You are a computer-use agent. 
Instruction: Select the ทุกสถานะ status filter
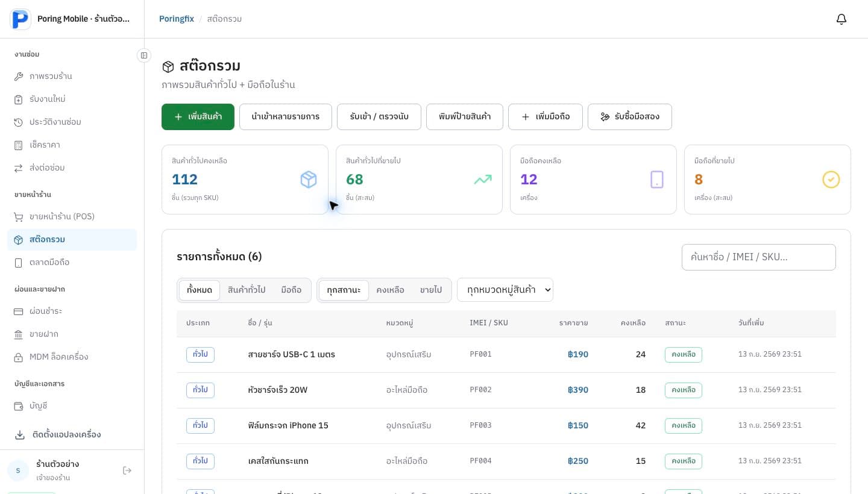tap(344, 290)
